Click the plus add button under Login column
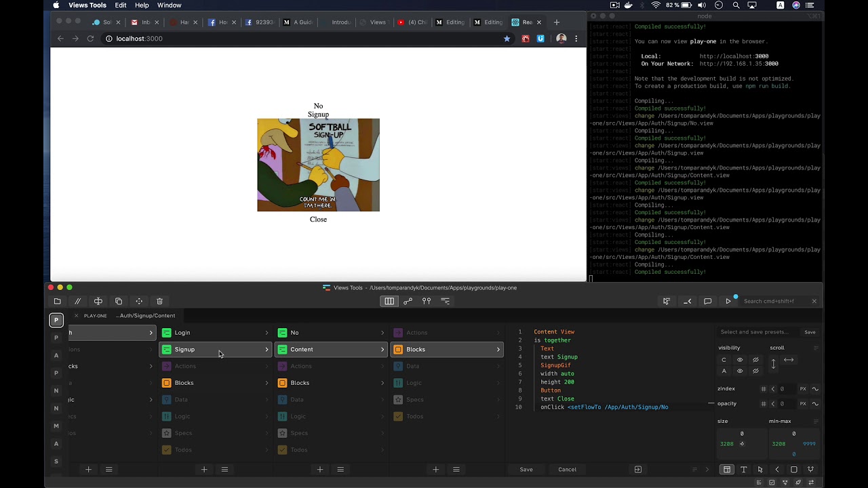Screen dimensions: 868x488 [x=204, y=470]
